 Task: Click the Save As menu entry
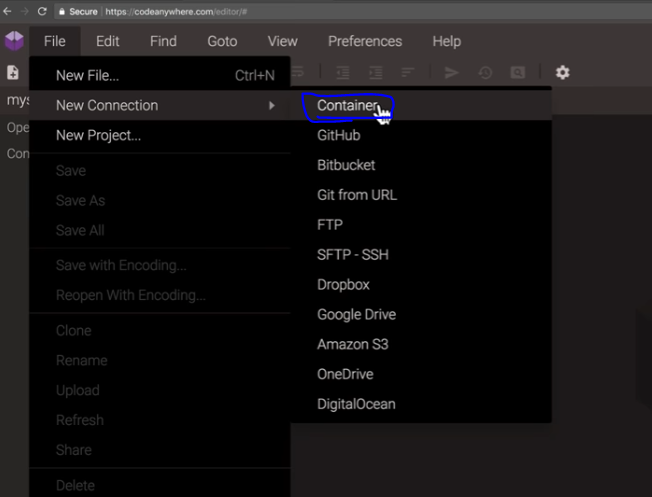(160, 200)
